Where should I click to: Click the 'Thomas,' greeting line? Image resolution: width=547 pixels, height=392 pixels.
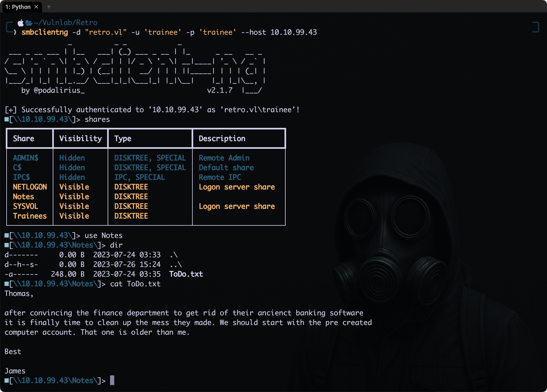point(19,294)
